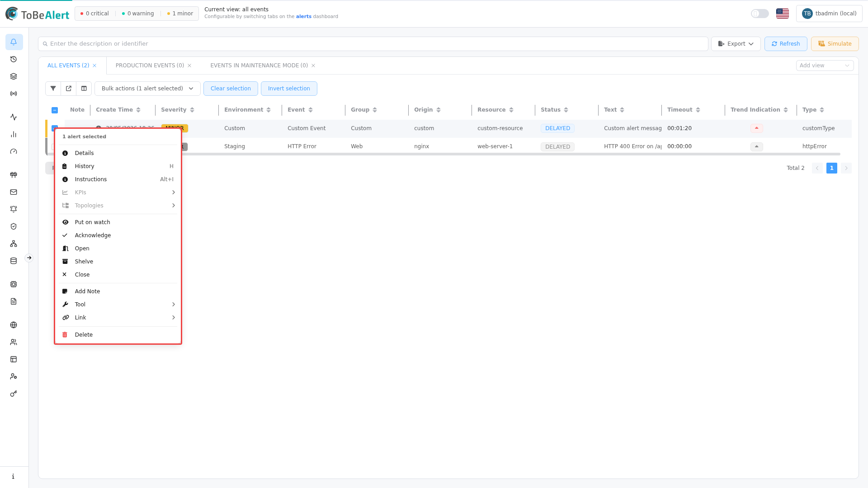Open the activity pulse sidebar icon
Screen dimensions: 868x488
(x=14, y=117)
